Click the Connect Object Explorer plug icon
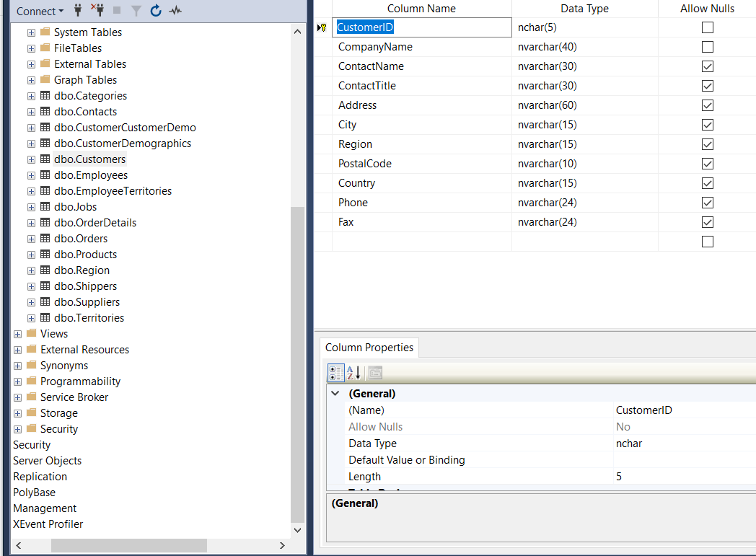This screenshot has width=756, height=556. click(x=78, y=10)
